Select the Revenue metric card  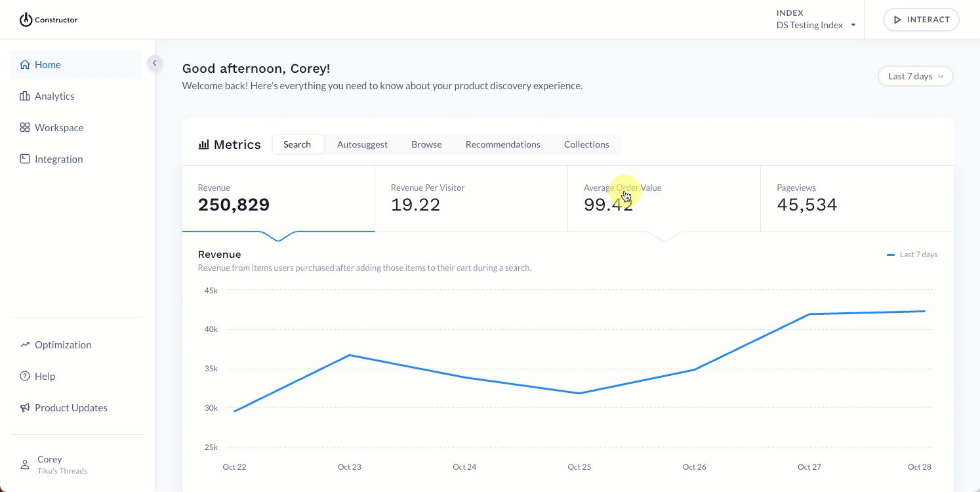[278, 199]
